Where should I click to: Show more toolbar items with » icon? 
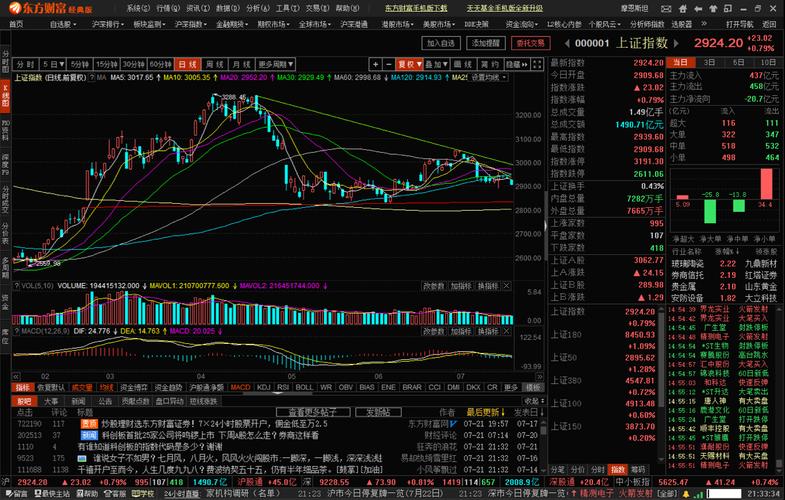coord(704,24)
